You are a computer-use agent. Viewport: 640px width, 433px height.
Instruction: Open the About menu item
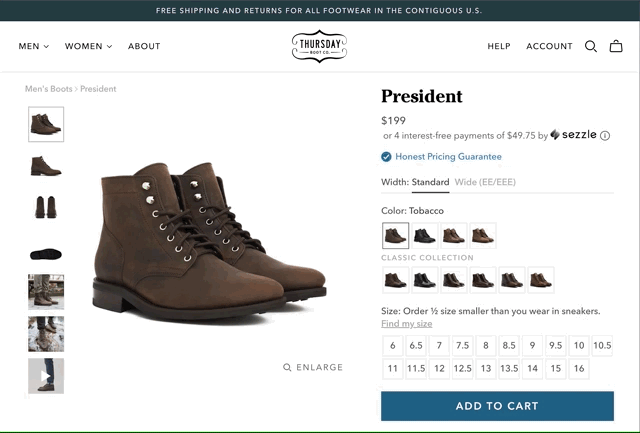(x=144, y=46)
